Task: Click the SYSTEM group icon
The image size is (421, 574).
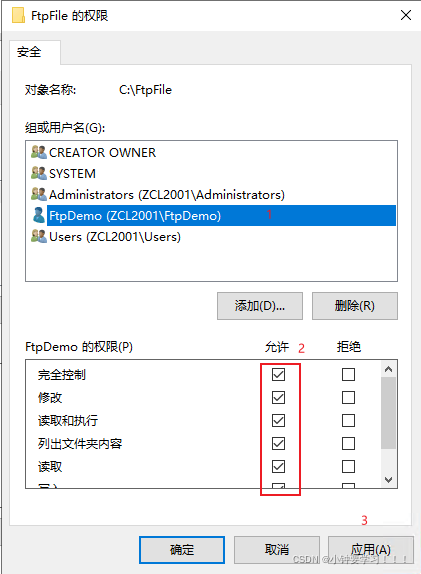Action: [38, 173]
